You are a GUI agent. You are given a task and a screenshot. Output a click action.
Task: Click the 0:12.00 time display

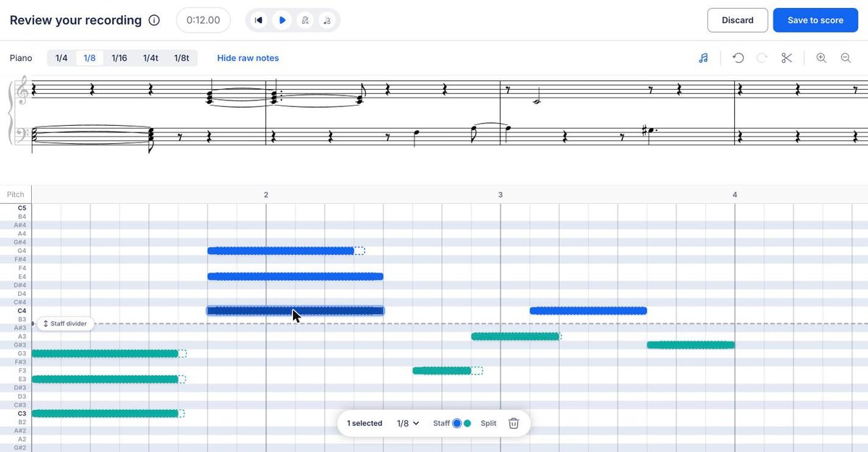coord(203,20)
